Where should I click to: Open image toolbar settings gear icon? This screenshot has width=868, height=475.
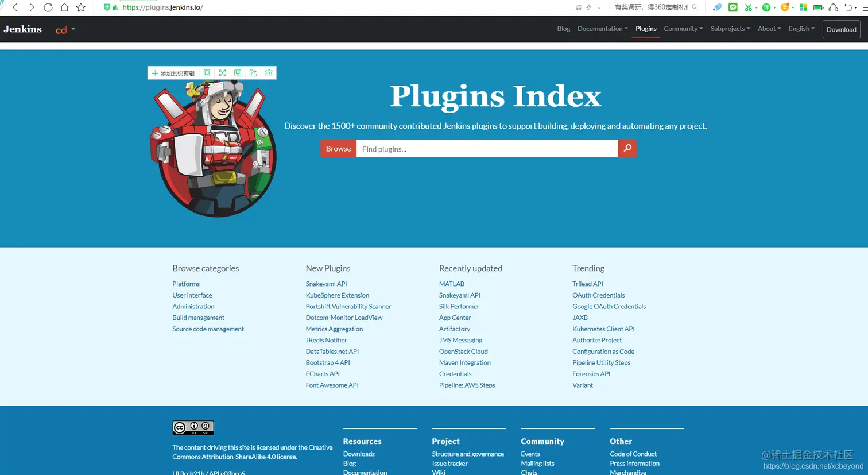click(269, 73)
